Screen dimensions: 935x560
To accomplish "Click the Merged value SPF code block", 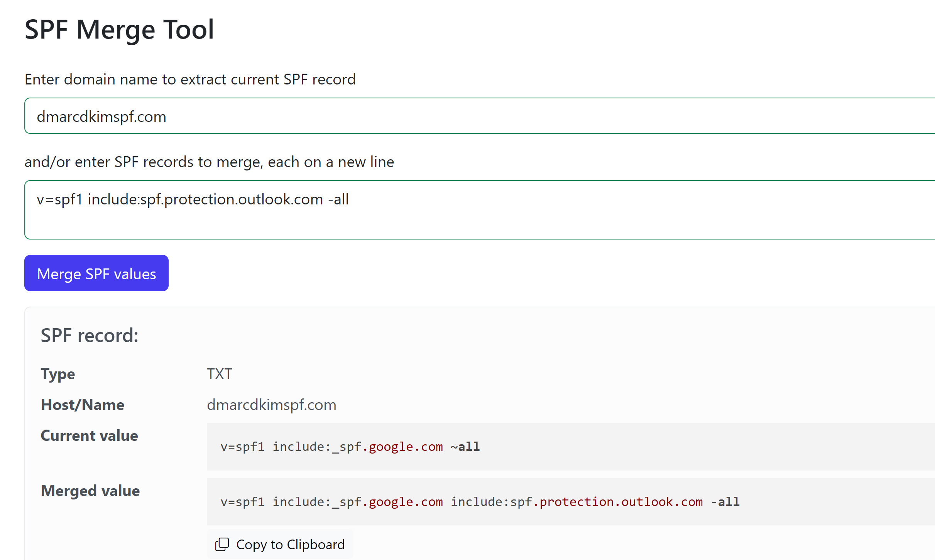I will (571, 502).
